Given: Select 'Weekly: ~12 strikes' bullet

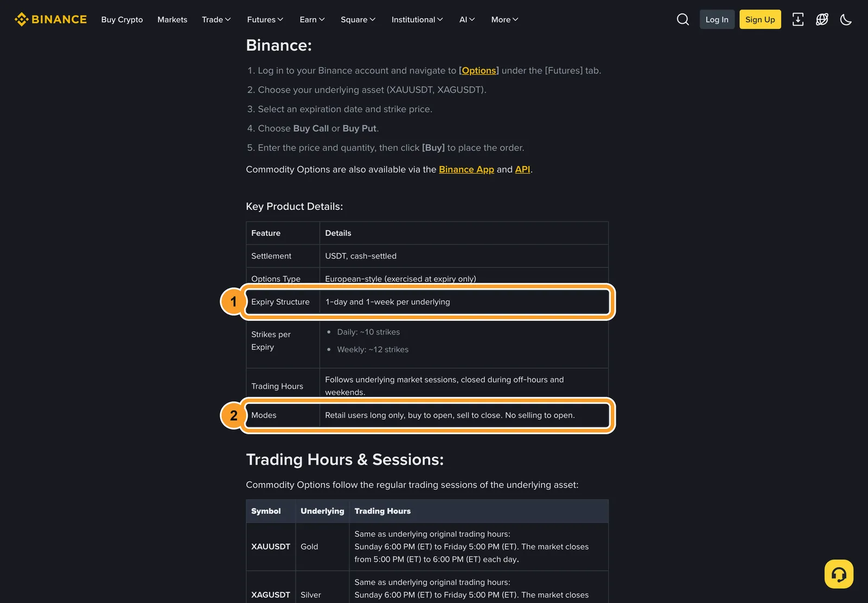Looking at the screenshot, I should (373, 350).
